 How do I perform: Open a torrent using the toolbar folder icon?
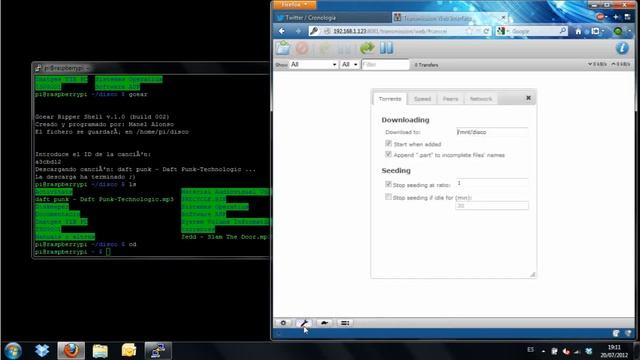click(x=282, y=48)
